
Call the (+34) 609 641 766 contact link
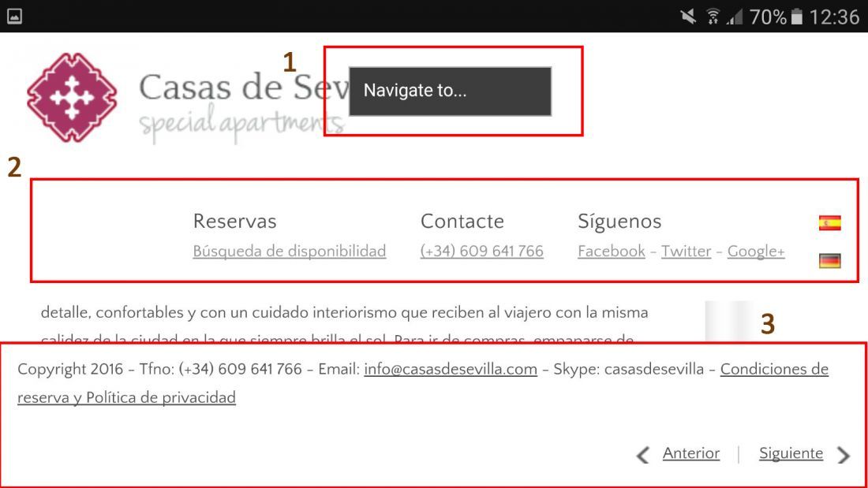pos(481,251)
